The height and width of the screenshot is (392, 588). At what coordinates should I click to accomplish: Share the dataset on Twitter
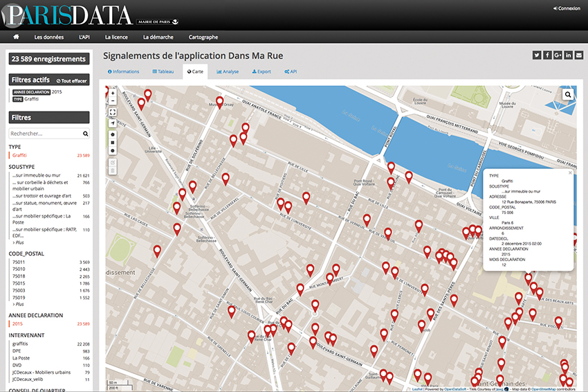537,55
